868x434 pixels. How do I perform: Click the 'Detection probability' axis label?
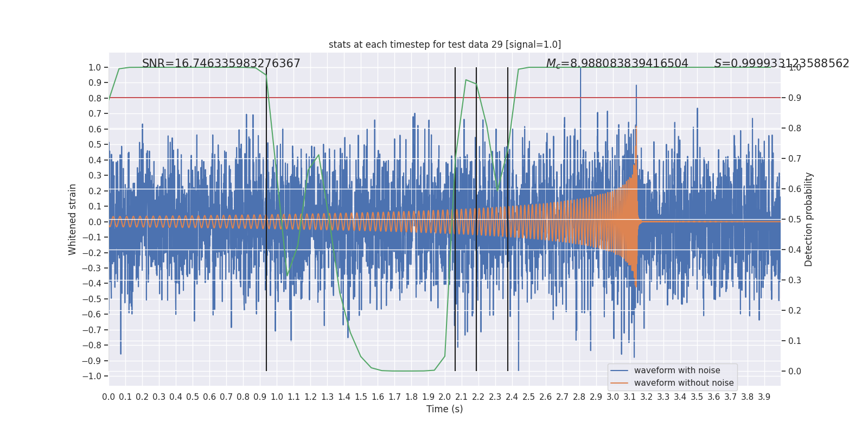[809, 219]
